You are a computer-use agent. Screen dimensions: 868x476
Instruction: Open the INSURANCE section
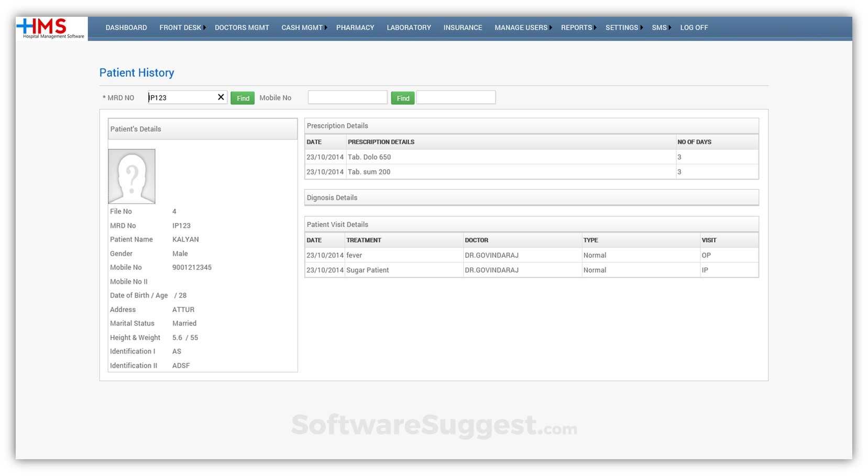pos(462,27)
